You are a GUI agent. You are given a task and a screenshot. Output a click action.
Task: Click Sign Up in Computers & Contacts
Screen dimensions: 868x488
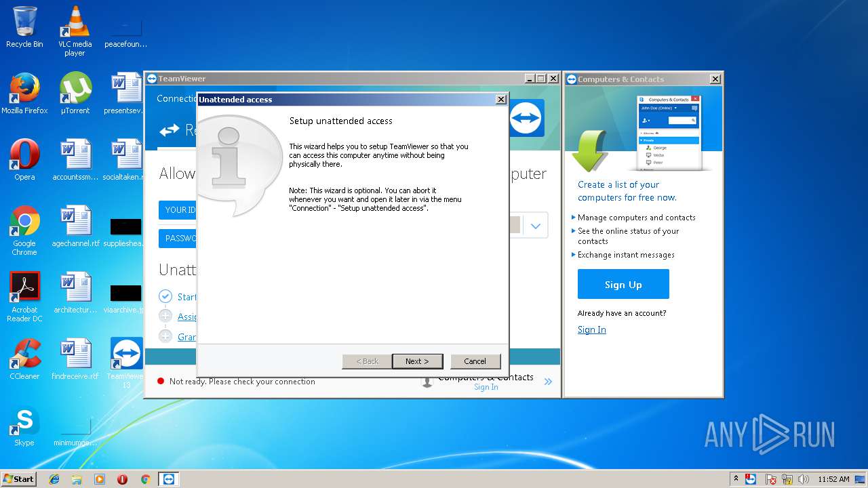(x=623, y=284)
